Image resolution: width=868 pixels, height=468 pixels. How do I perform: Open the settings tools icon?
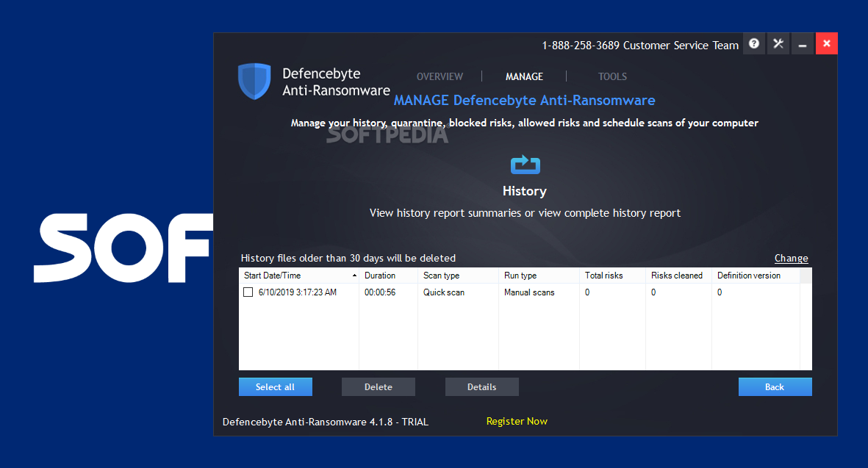[x=778, y=43]
